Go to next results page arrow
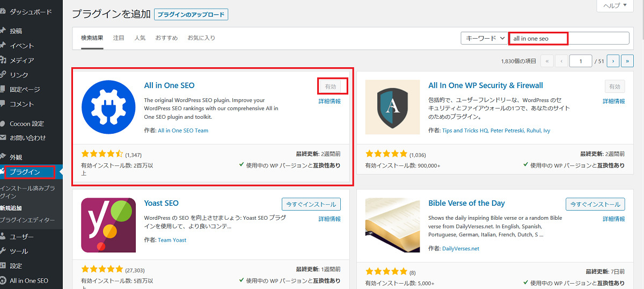This screenshot has width=644, height=289. 613,61
